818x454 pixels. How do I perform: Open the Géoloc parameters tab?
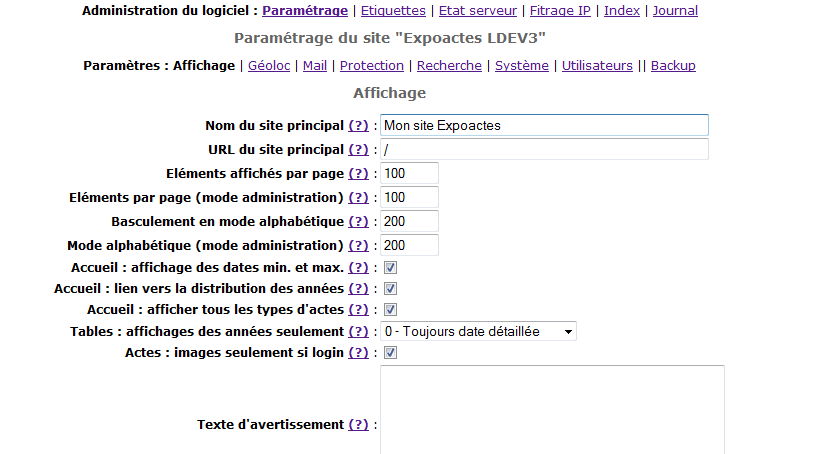point(269,66)
